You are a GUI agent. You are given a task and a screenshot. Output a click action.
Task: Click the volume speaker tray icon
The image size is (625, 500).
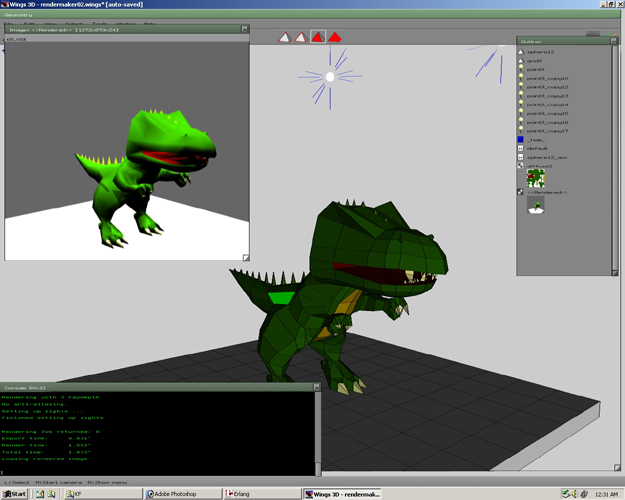point(575,494)
